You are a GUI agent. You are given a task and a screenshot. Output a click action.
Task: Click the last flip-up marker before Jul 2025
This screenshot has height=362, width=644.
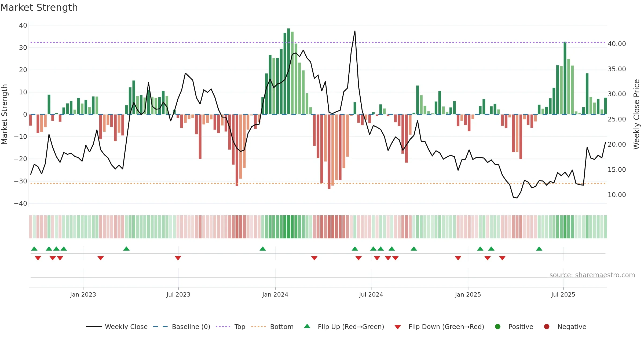(x=539, y=249)
